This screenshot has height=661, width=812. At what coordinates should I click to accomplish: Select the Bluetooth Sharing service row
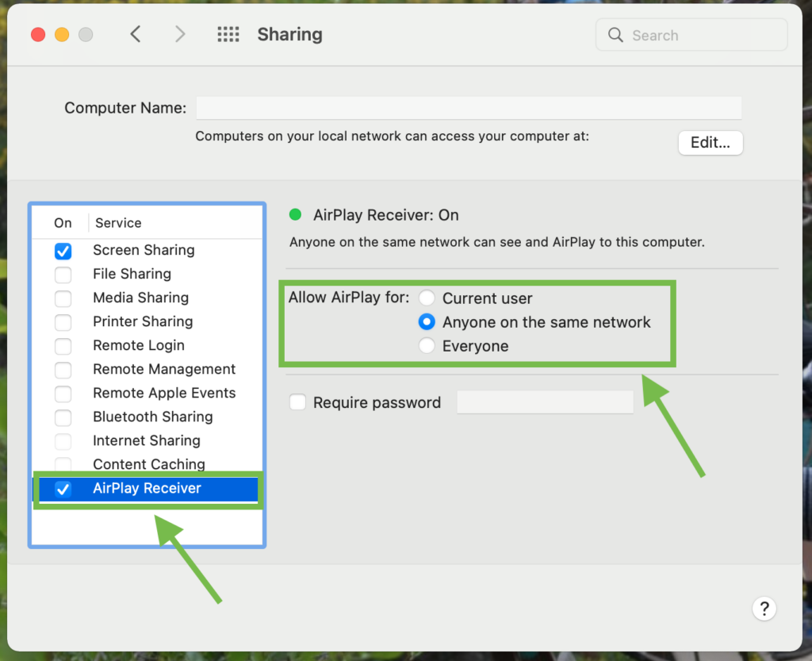click(x=147, y=417)
